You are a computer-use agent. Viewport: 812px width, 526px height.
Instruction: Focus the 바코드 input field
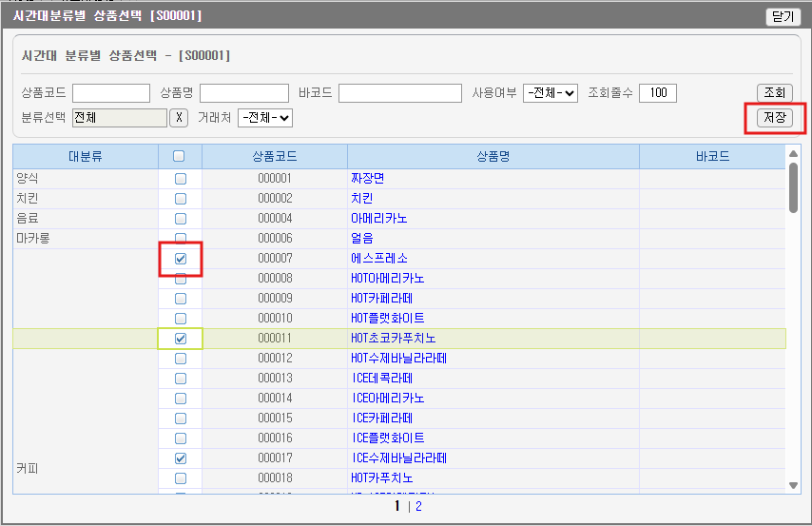click(x=399, y=93)
